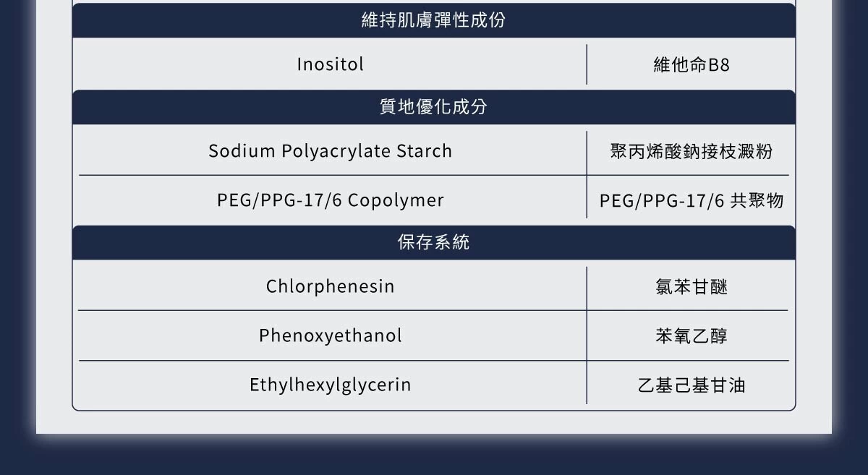Click the Ethylhexylglycerin ingredient
The width and height of the screenshot is (868, 475).
tap(331, 385)
